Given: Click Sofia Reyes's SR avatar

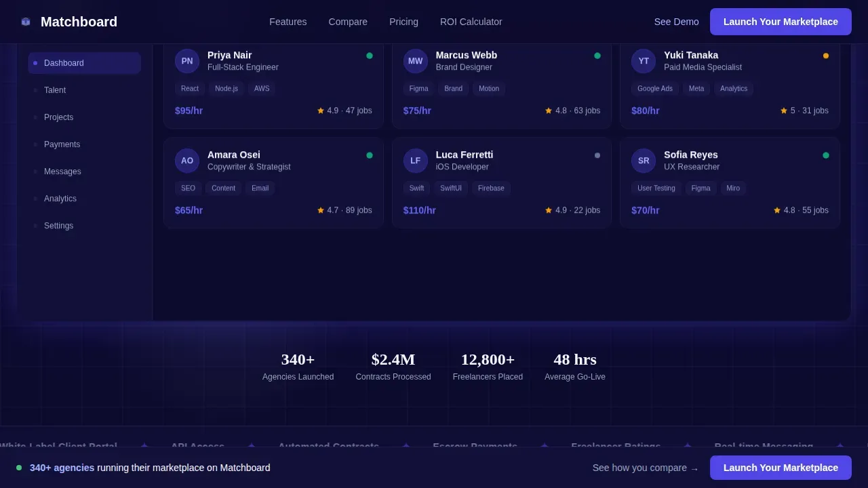Looking at the screenshot, I should pos(644,161).
